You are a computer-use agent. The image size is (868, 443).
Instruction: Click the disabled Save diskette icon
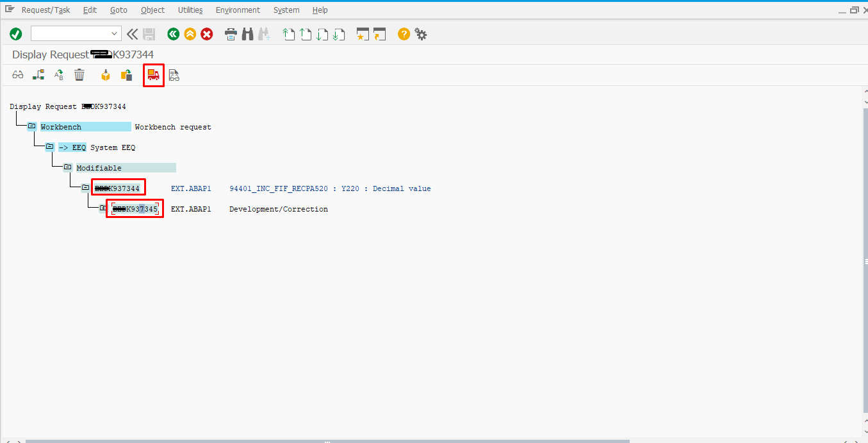click(149, 34)
